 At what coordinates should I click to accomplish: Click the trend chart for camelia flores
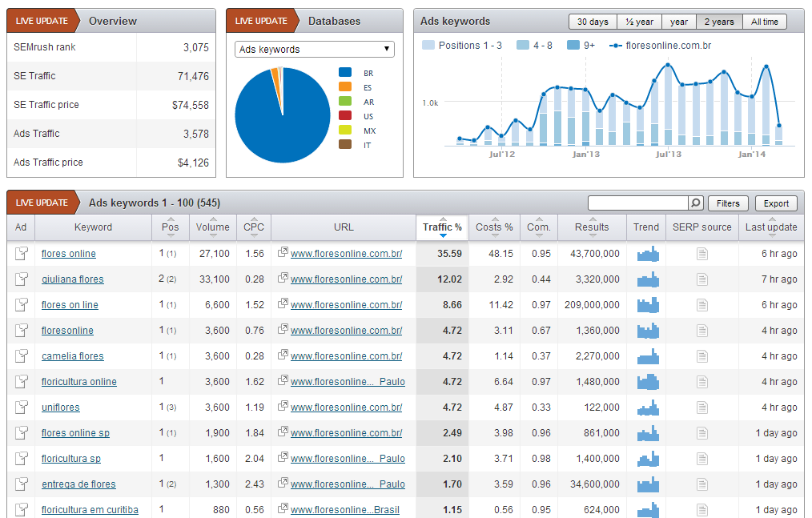click(647, 356)
